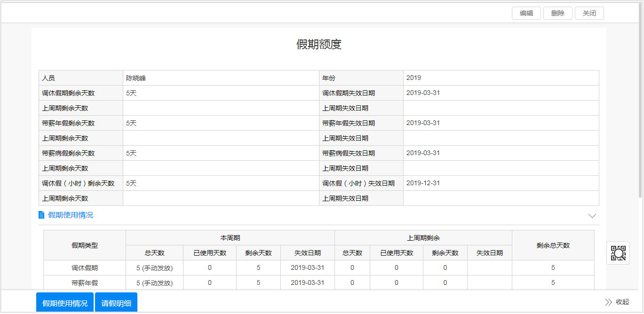Click the 带薪年假剩余天数 label
The width and height of the screenshot is (644, 314).
pyautogui.click(x=68, y=123)
